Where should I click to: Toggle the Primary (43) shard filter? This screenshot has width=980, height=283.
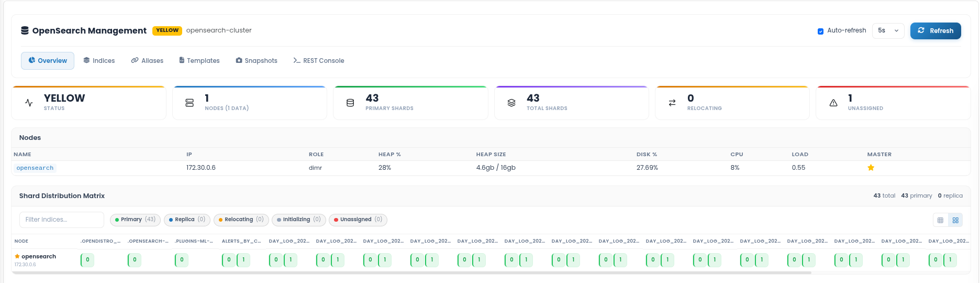136,220
